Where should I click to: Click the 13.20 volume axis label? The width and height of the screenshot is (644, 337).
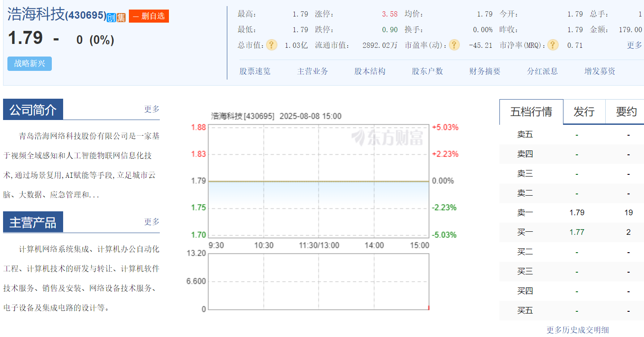click(x=196, y=253)
